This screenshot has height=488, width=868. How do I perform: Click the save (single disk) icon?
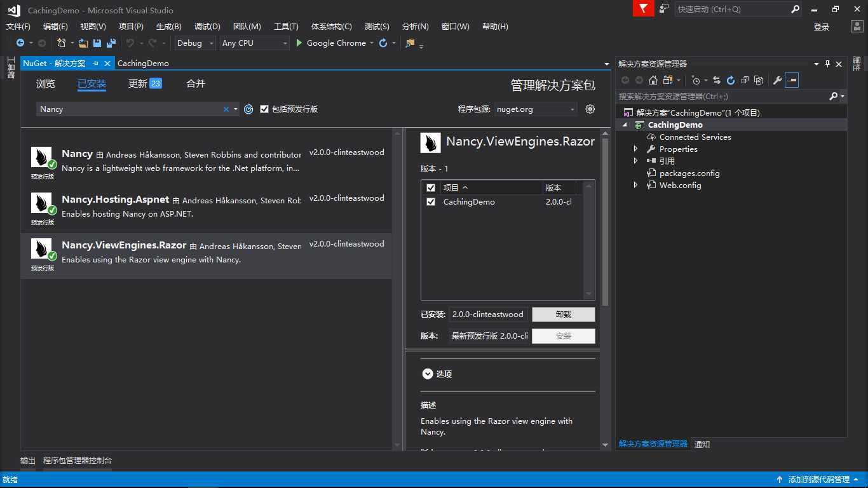point(97,43)
